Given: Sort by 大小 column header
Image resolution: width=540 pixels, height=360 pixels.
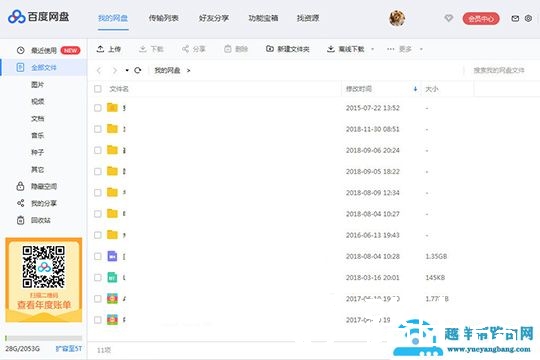Looking at the screenshot, I should [x=432, y=89].
